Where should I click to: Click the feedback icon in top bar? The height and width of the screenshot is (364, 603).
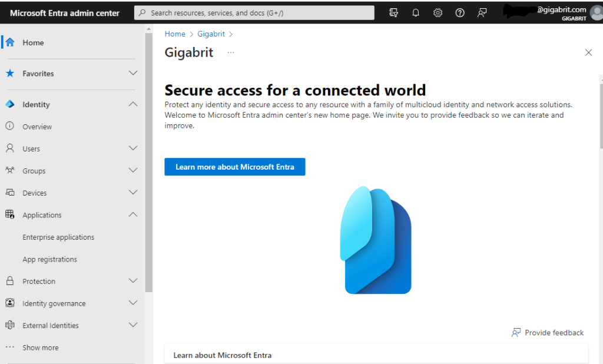point(482,13)
